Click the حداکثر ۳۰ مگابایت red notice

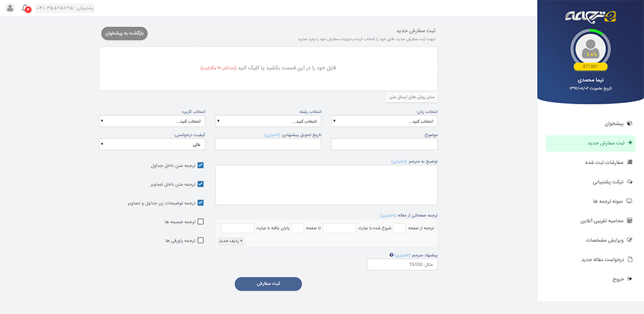point(218,68)
